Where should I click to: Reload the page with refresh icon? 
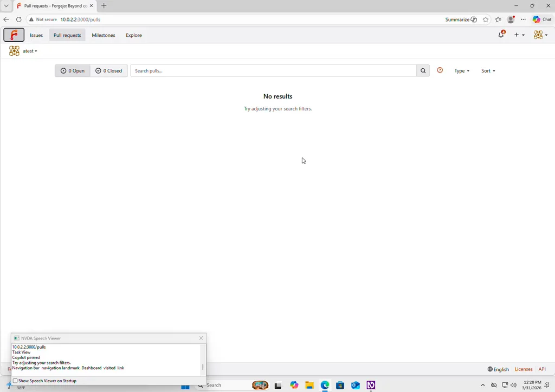point(19,19)
